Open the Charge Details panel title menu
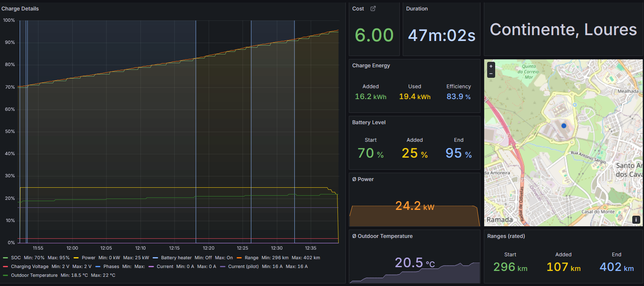 point(20,8)
